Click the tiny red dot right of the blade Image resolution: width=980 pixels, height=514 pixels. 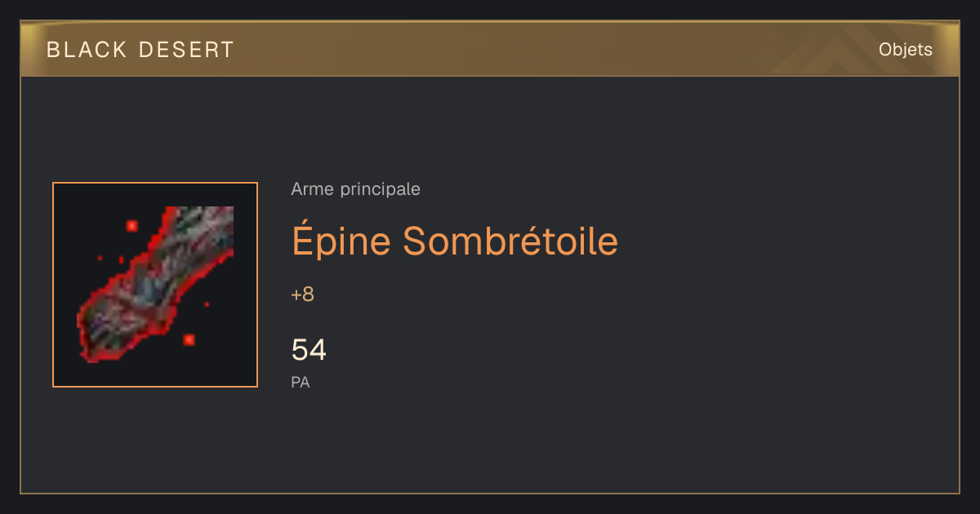pyautogui.click(x=207, y=304)
